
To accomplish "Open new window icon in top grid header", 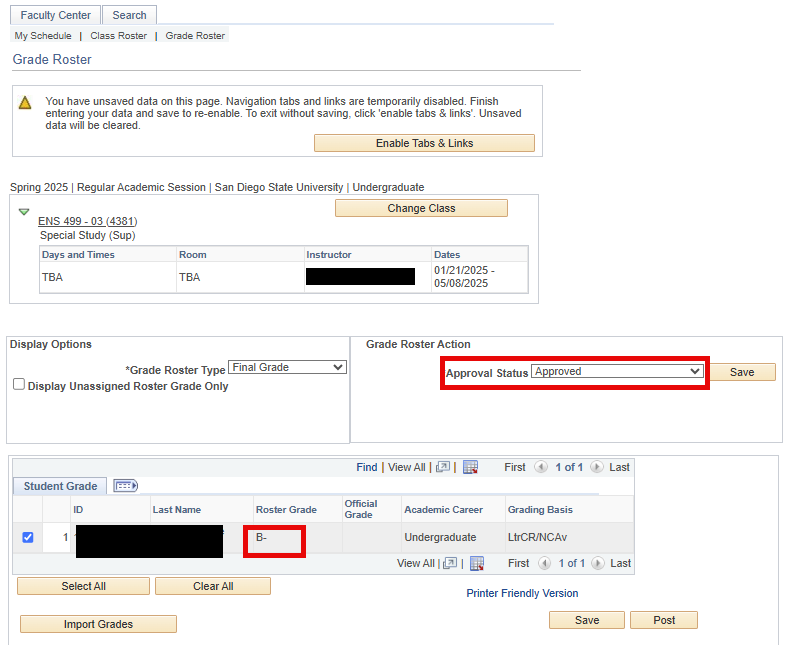I will [443, 467].
